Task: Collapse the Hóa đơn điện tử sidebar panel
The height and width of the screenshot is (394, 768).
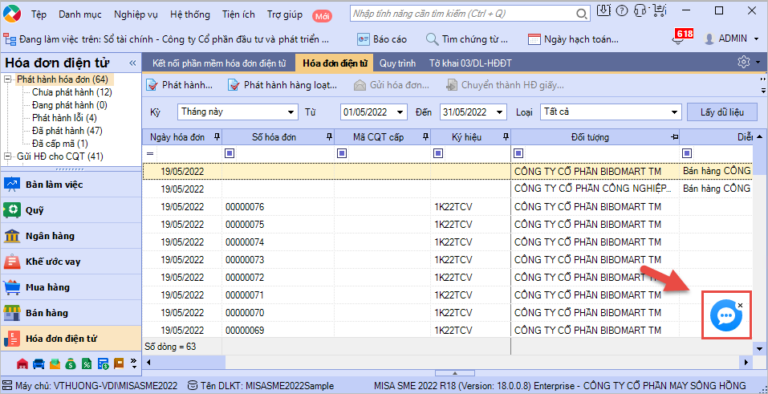Action: pos(132,63)
